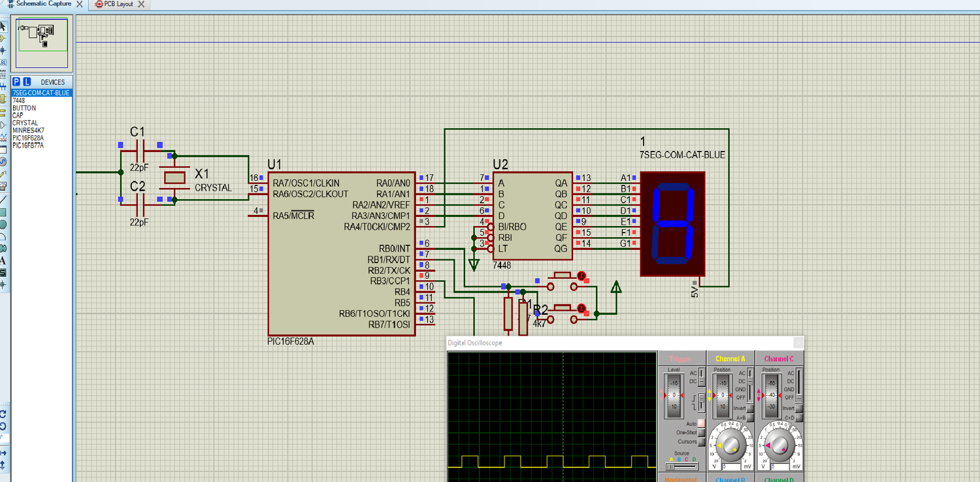Select the arrow Selection Mode tool
The image size is (980, 482).
tap(3, 27)
